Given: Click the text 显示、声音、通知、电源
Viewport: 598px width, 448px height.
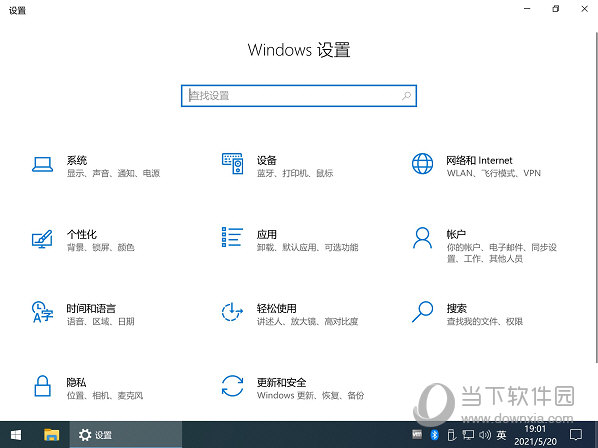Looking at the screenshot, I should (113, 173).
